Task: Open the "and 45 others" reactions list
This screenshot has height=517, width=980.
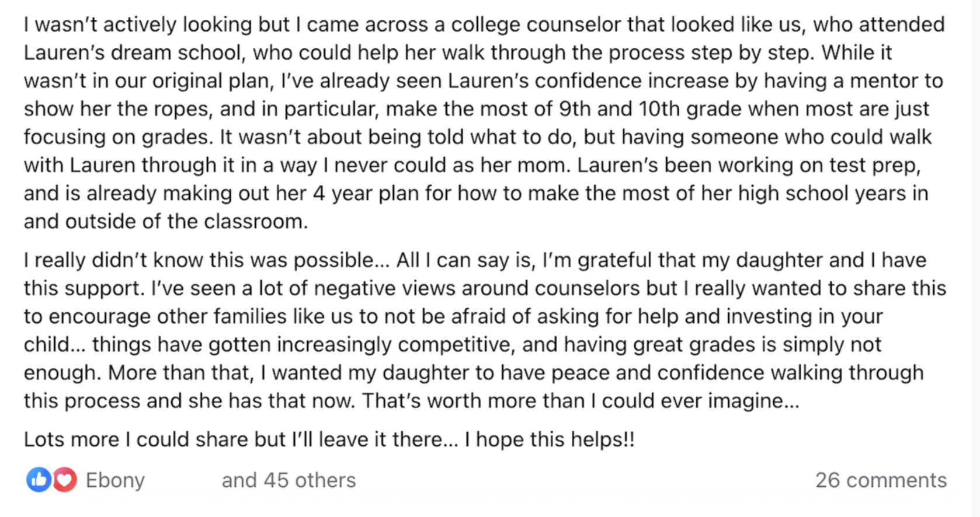Action: 289,480
